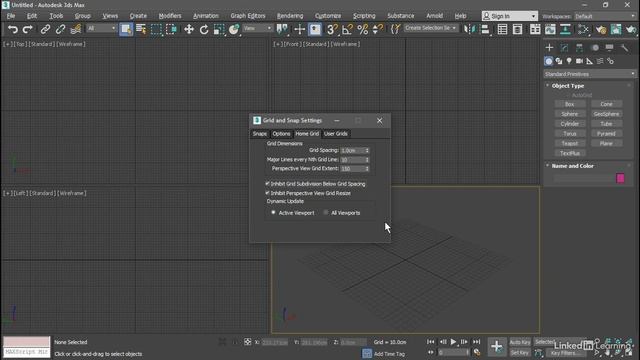Click the Grid Spacing spinner arrows
The image size is (640, 360).
tap(367, 150)
